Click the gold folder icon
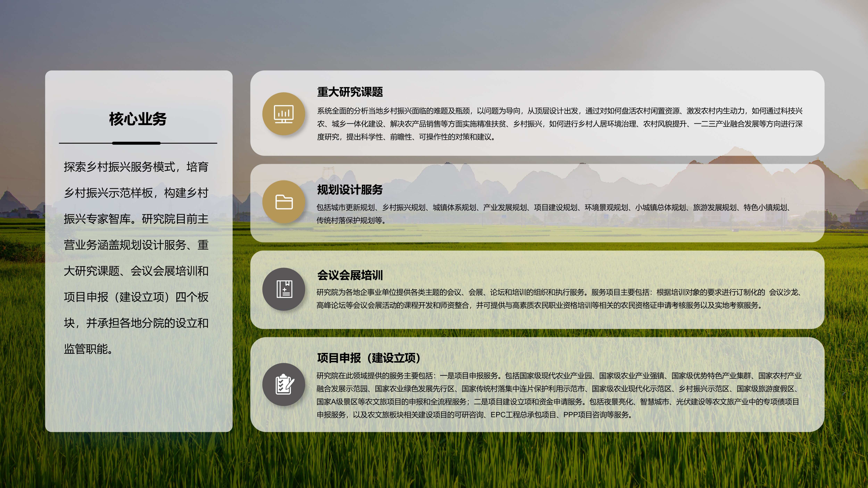This screenshot has height=488, width=868. coord(283,202)
